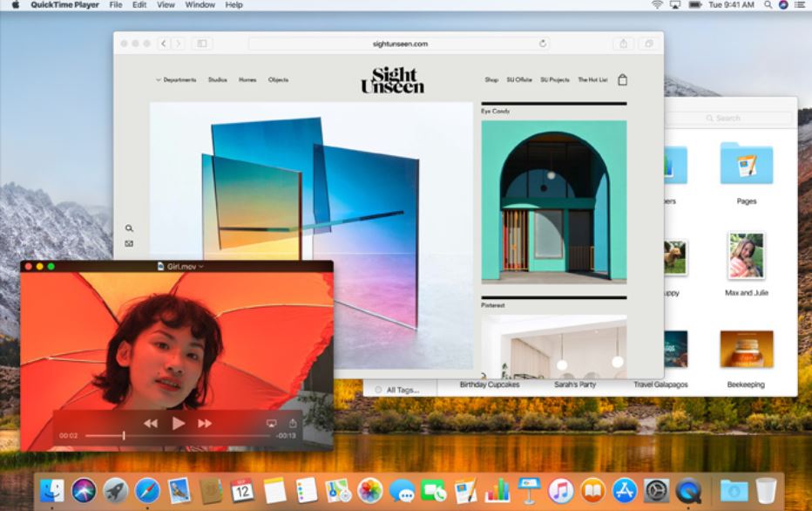Launch iTunes from the Dock

click(561, 490)
